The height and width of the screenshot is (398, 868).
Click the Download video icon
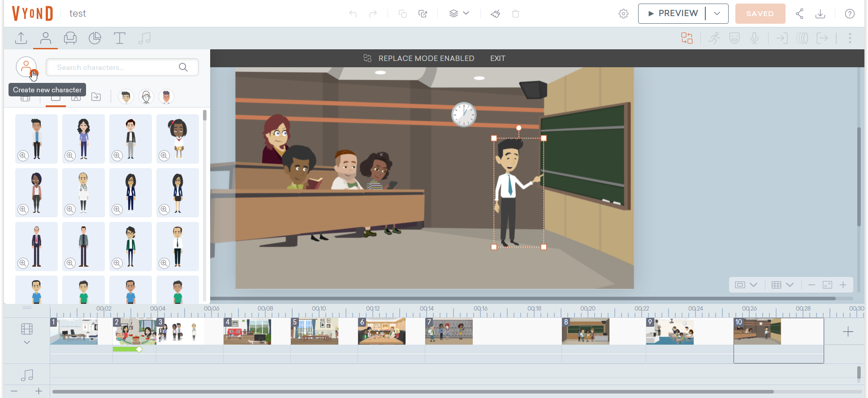tap(820, 13)
